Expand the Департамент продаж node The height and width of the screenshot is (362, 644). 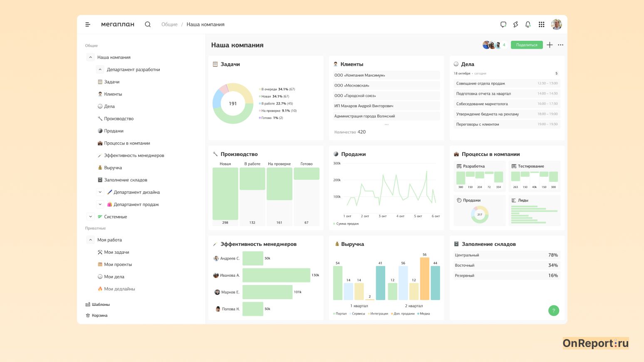(x=100, y=204)
